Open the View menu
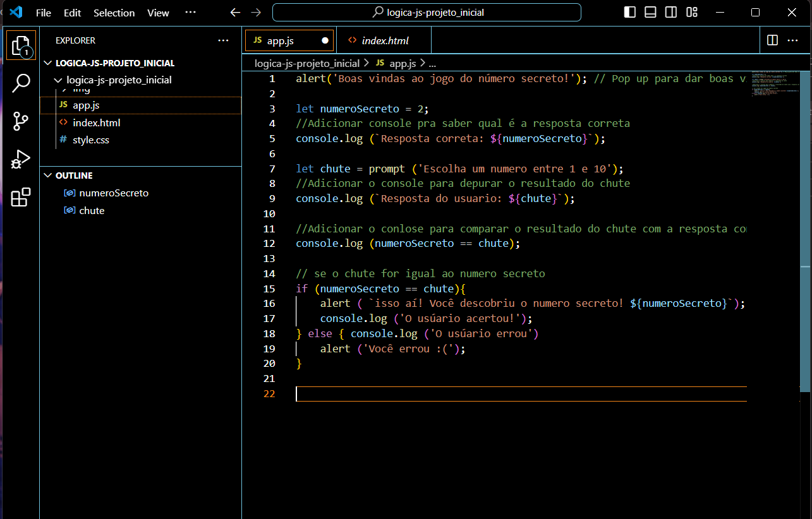The width and height of the screenshot is (812, 519). tap(158, 13)
